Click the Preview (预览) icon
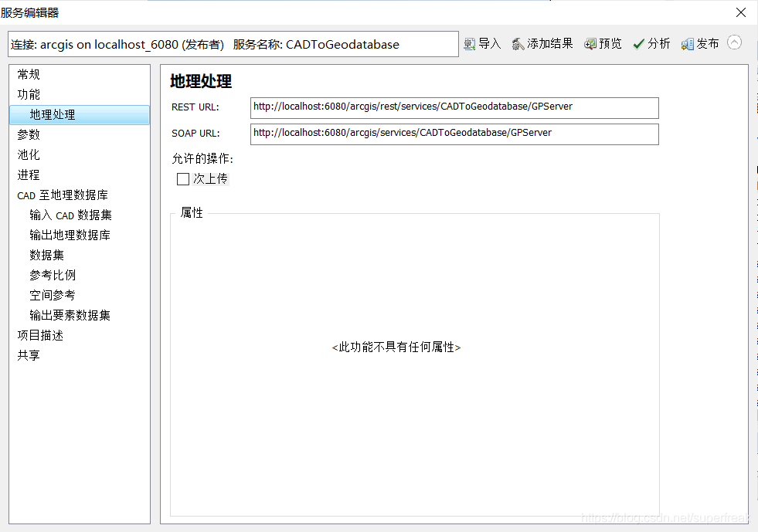 pyautogui.click(x=590, y=44)
